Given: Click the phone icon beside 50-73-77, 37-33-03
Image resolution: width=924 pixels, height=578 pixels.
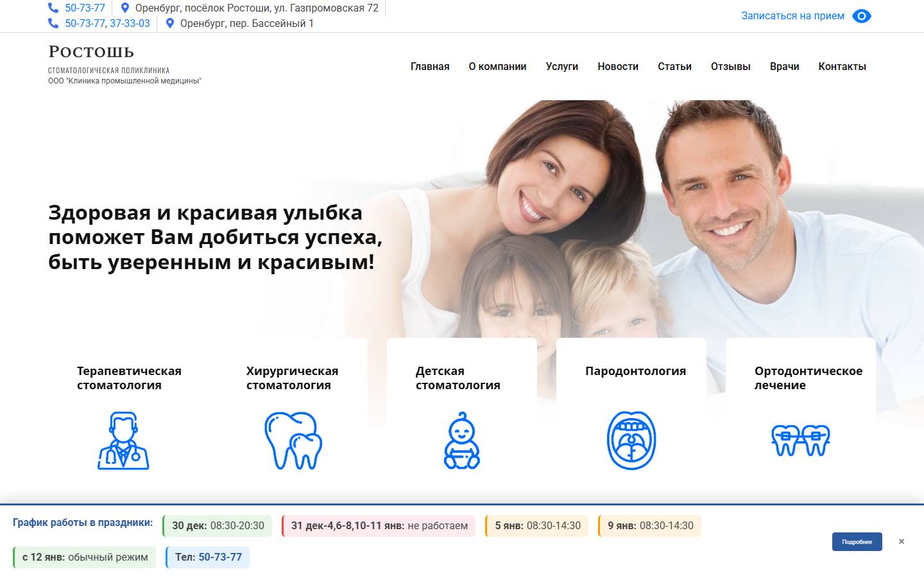Looking at the screenshot, I should pos(53,23).
